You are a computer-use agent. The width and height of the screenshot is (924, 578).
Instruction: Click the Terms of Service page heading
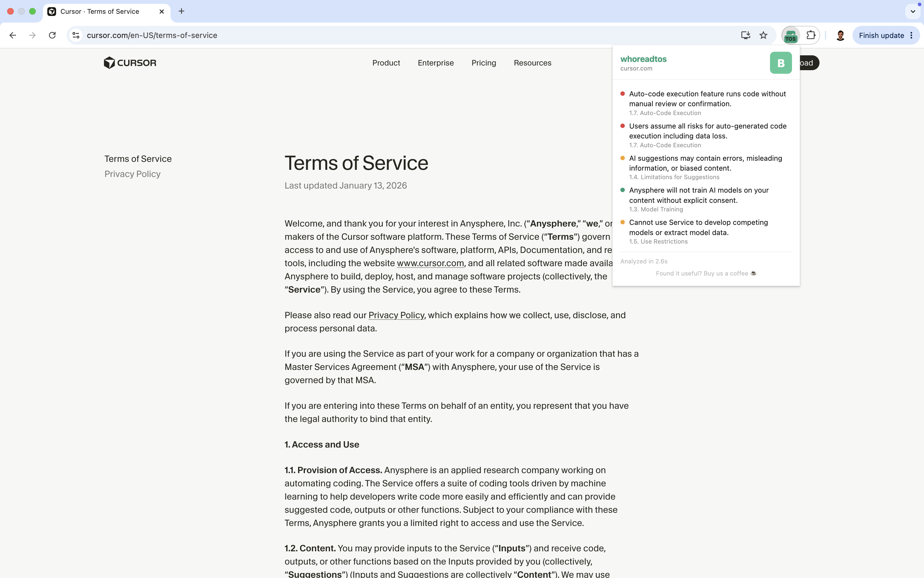coord(356,163)
